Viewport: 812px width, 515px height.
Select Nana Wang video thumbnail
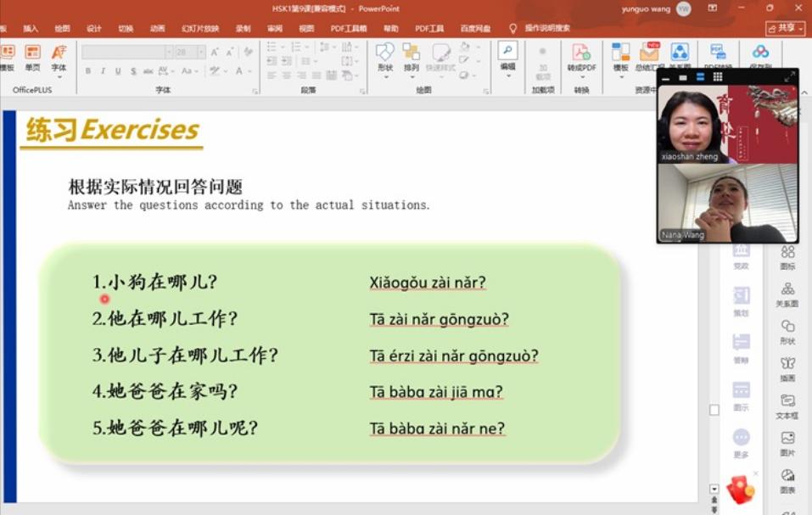coord(728,203)
